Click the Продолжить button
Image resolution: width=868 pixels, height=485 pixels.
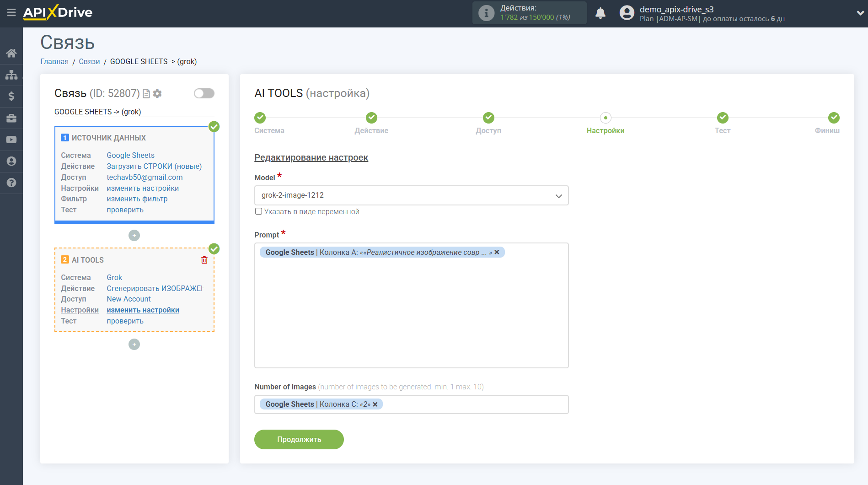(299, 439)
